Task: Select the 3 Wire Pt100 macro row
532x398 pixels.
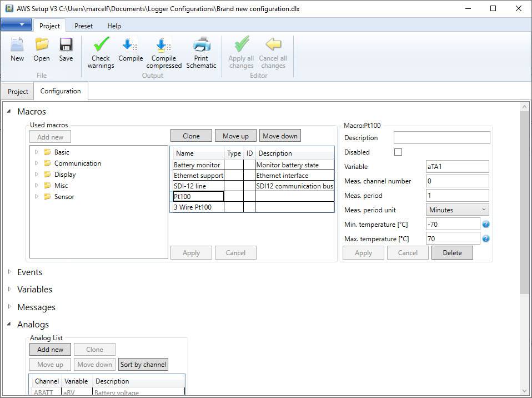Action: 253,207
